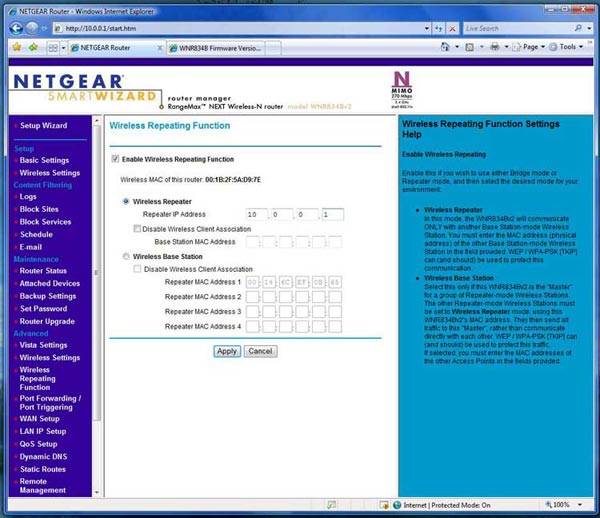The width and height of the screenshot is (600, 518).
Task: Click the browser Back arrow button
Action: point(16,28)
